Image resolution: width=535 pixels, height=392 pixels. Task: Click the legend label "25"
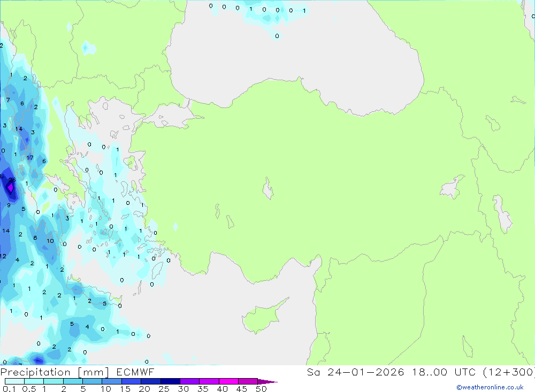click(164, 389)
